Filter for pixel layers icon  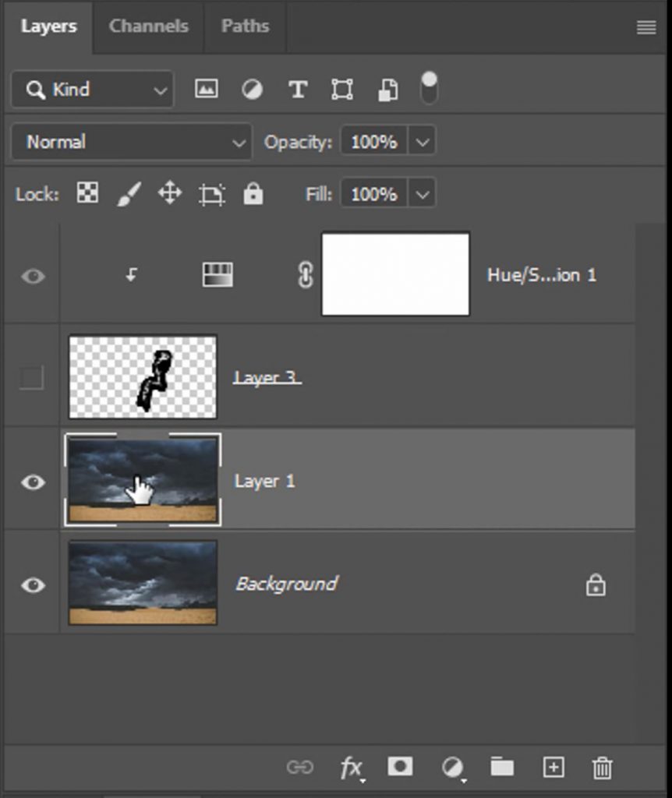point(207,90)
